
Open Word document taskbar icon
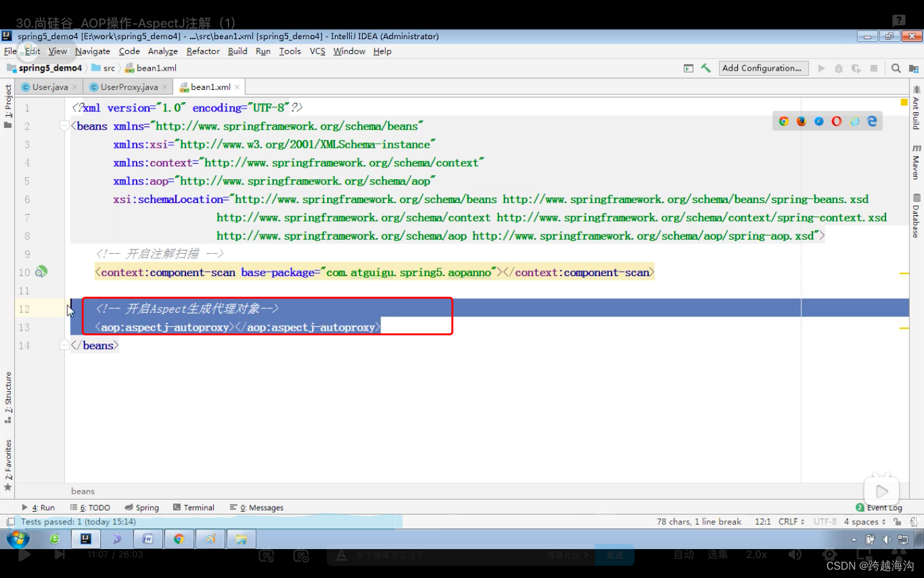tap(148, 539)
